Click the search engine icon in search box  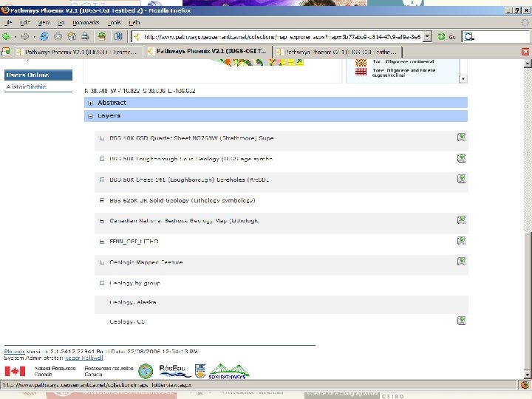[x=469, y=37]
